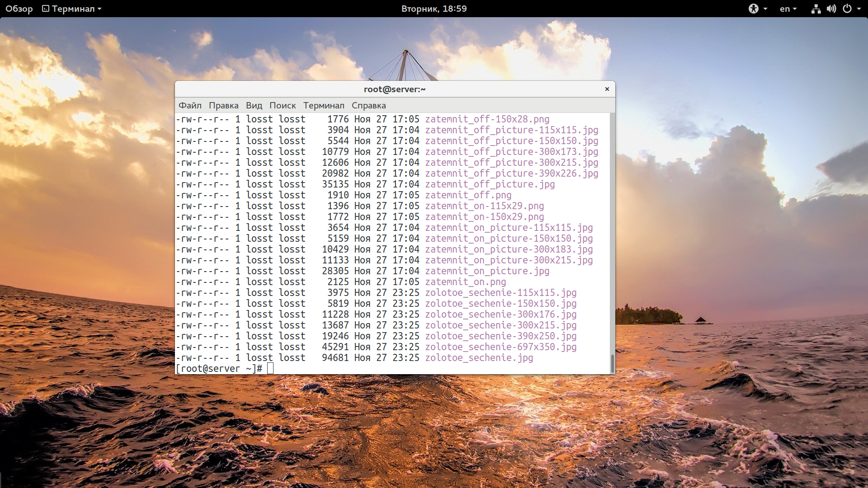Click the power icon in top bar
Screen dimensions: 868x488
click(847, 9)
